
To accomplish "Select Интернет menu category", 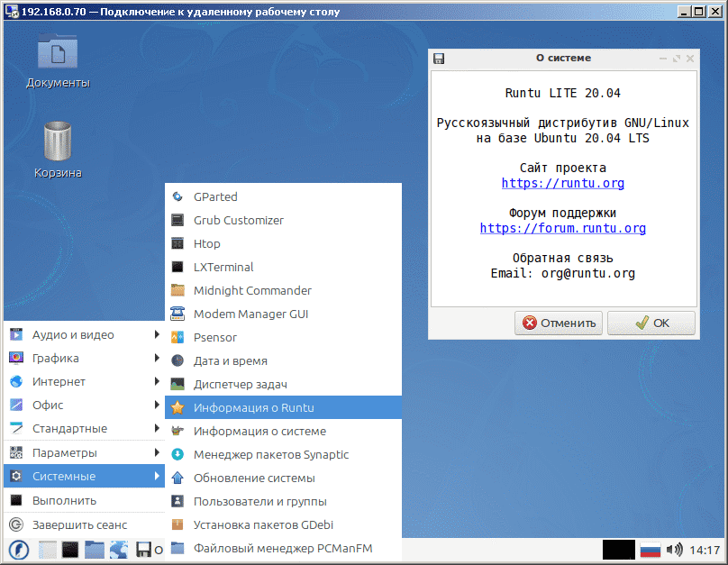I will (x=84, y=381).
